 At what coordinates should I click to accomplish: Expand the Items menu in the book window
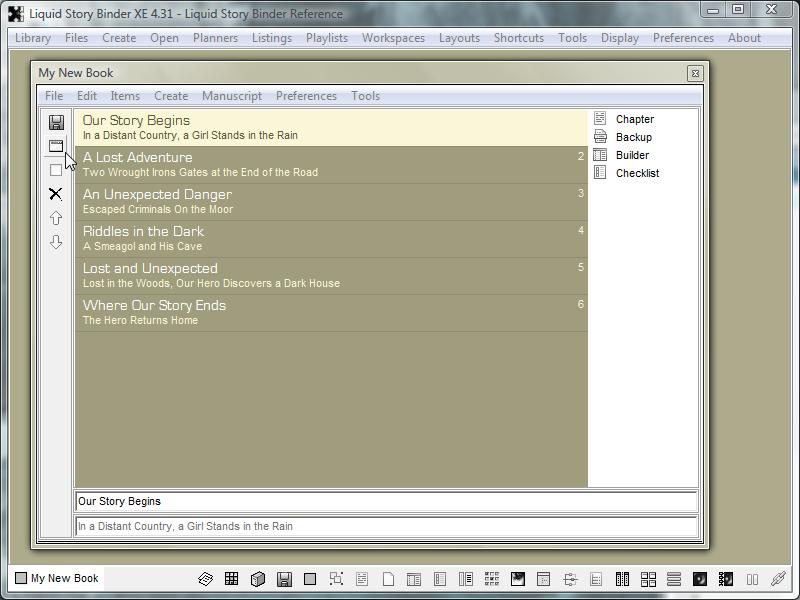[x=125, y=96]
